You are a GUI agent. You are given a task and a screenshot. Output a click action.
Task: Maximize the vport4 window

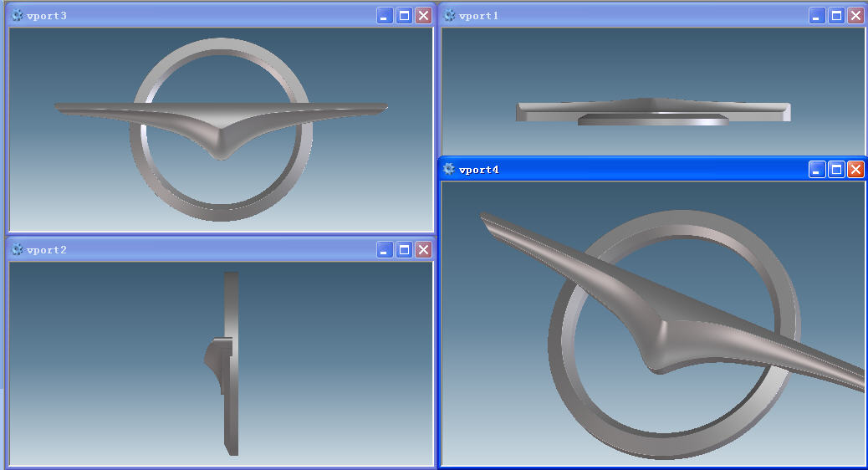coord(836,169)
